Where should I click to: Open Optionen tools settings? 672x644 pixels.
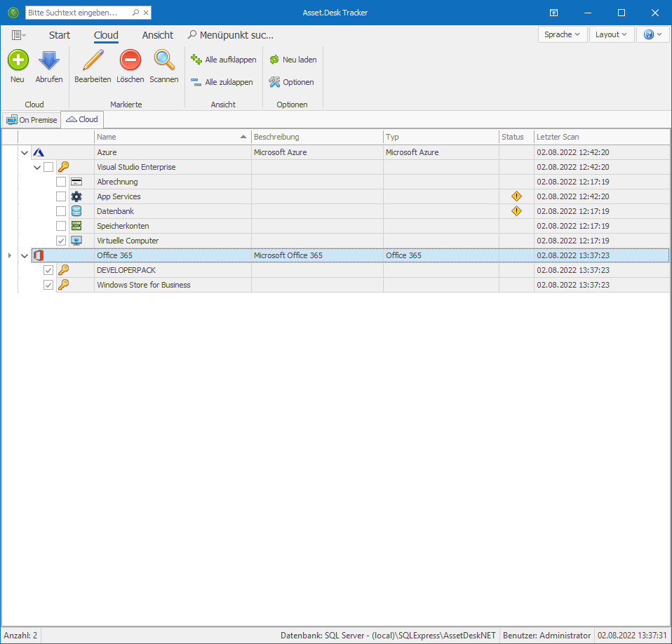(x=292, y=82)
